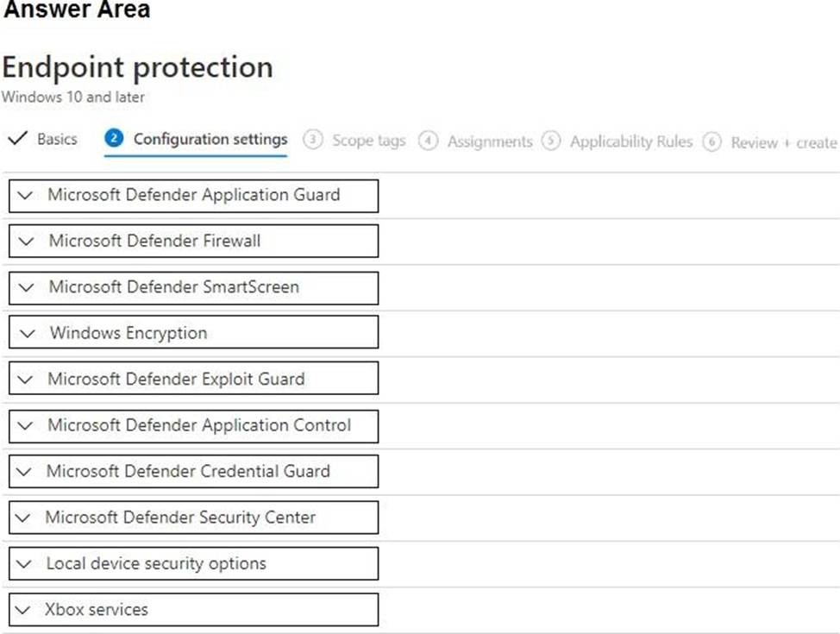Click the chevron icon beside Xbox services

24,610
